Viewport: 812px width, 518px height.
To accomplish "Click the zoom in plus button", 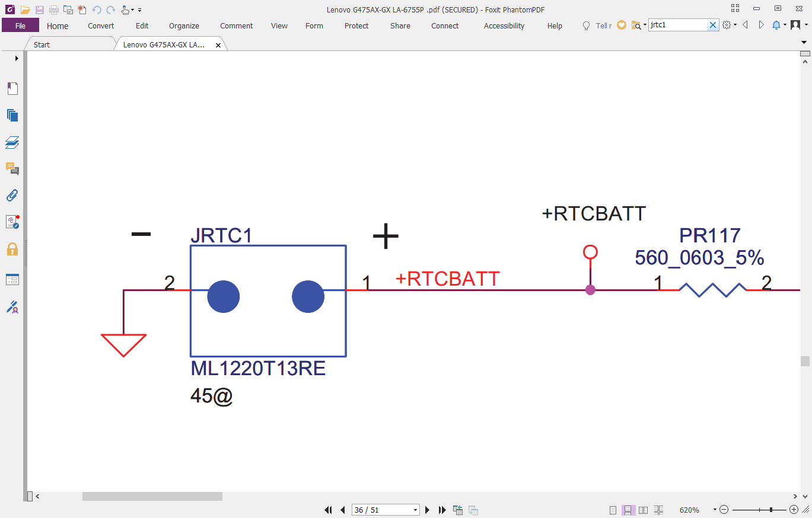I will point(794,510).
